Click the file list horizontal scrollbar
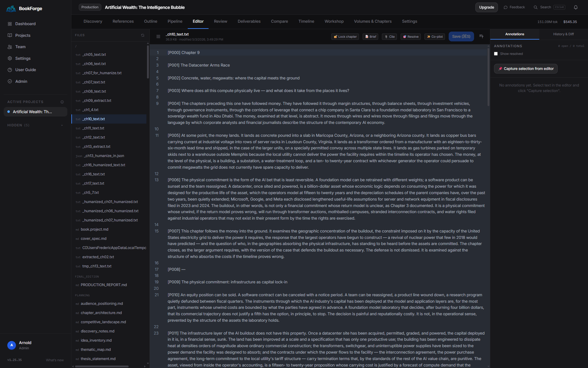Viewport: 588px width, 368px height. 102,366
